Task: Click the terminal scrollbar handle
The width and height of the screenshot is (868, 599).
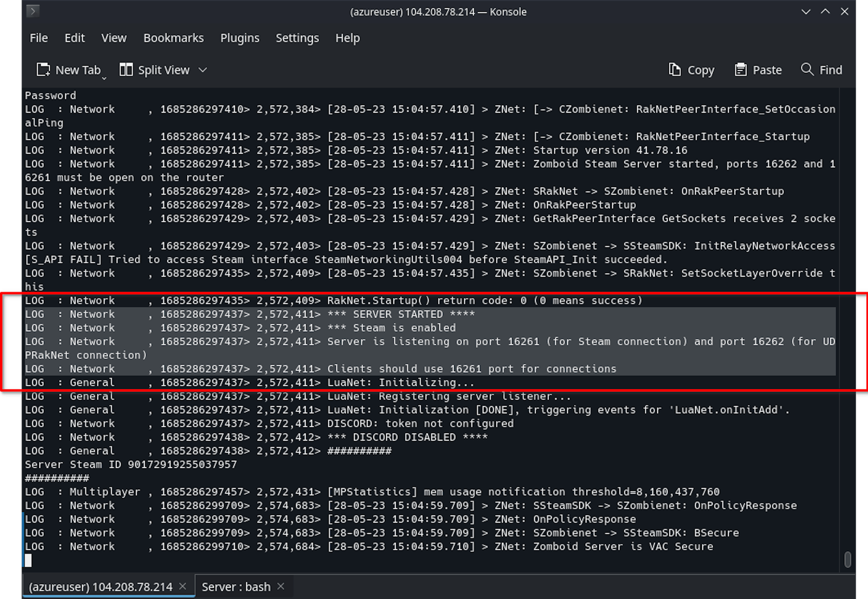Action: (847, 560)
